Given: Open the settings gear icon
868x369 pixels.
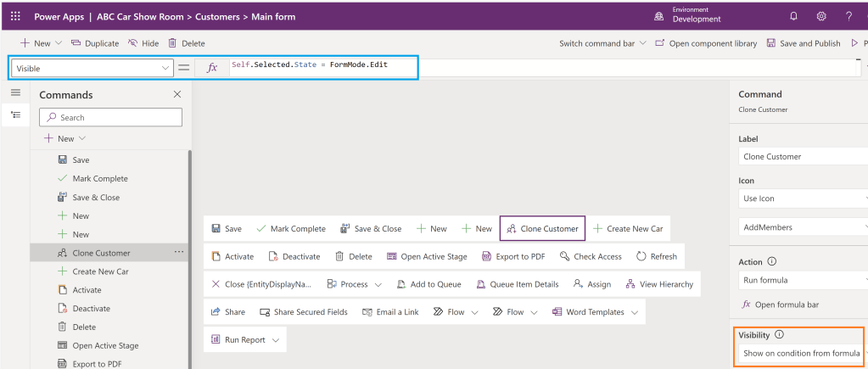Looking at the screenshot, I should 821,16.
